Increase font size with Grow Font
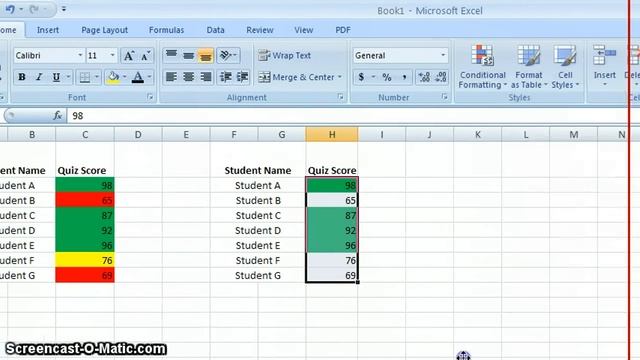This screenshot has height=360, width=640. point(129,56)
